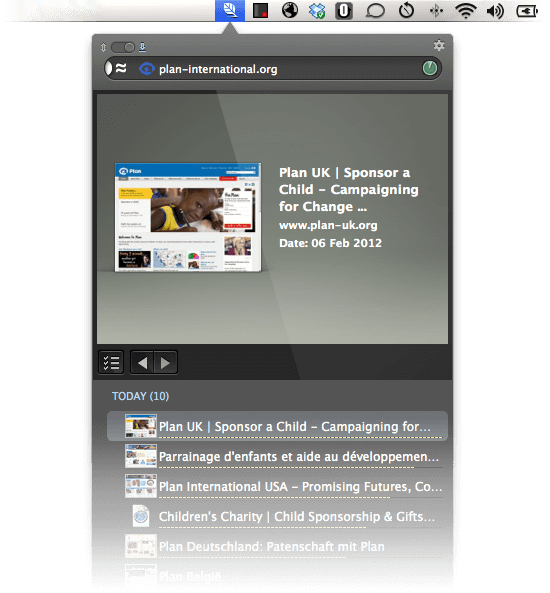Click the approx-equal search mode icon
This screenshot has height=593, width=550.
[x=121, y=68]
